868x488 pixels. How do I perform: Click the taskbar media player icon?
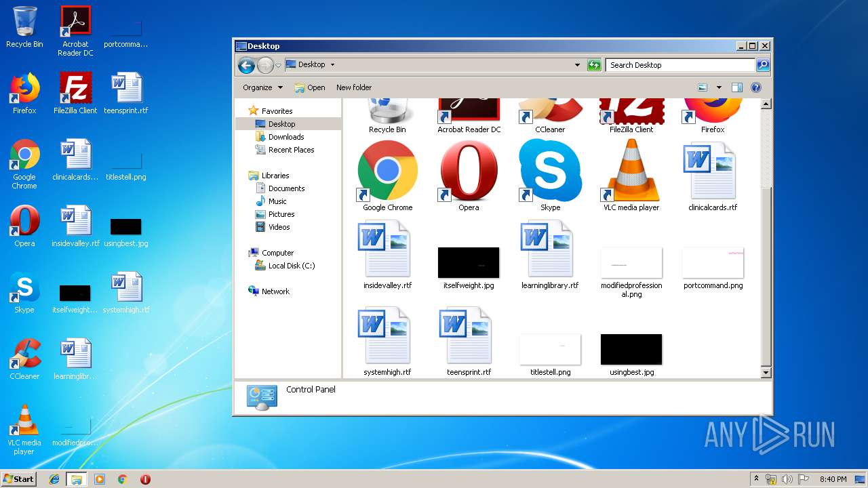tap(100, 479)
